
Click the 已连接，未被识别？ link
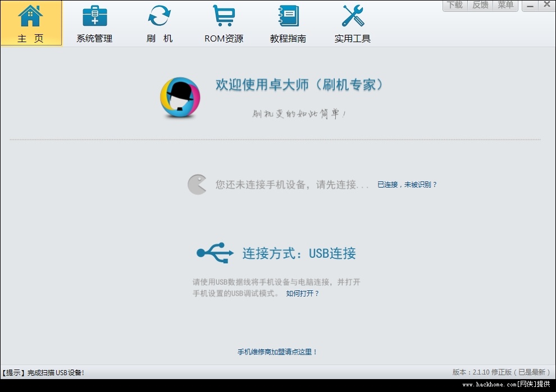point(407,185)
